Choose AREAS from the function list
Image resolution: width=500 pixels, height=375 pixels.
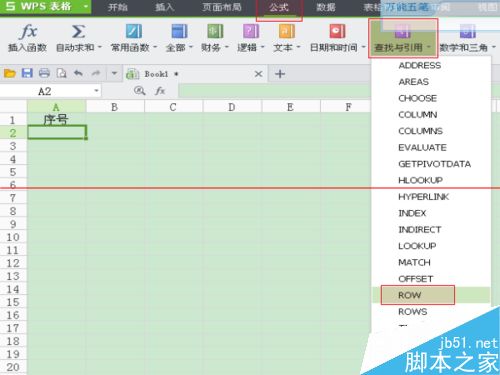(x=431, y=82)
